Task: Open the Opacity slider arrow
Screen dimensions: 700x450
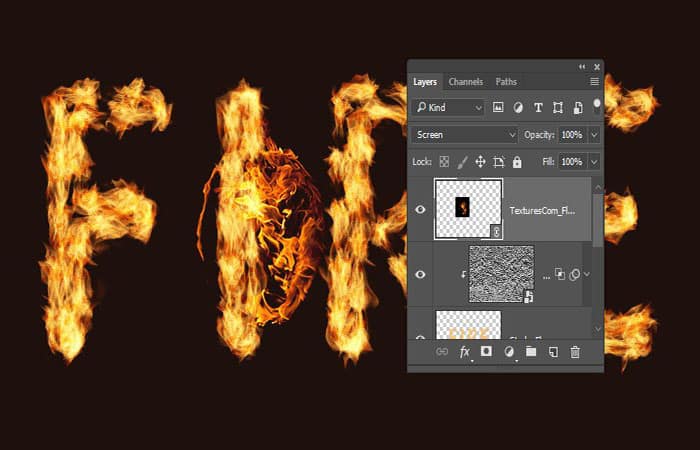Action: [x=594, y=135]
